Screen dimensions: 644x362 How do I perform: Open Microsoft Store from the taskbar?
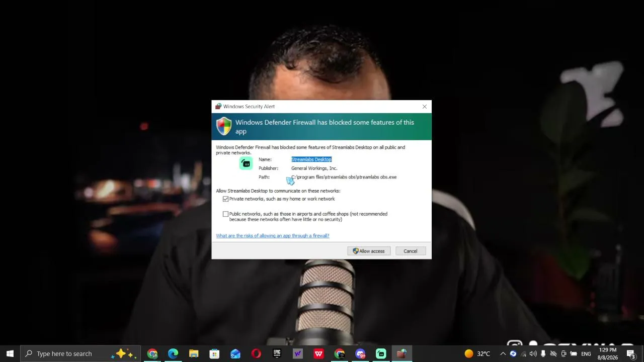pyautogui.click(x=214, y=353)
